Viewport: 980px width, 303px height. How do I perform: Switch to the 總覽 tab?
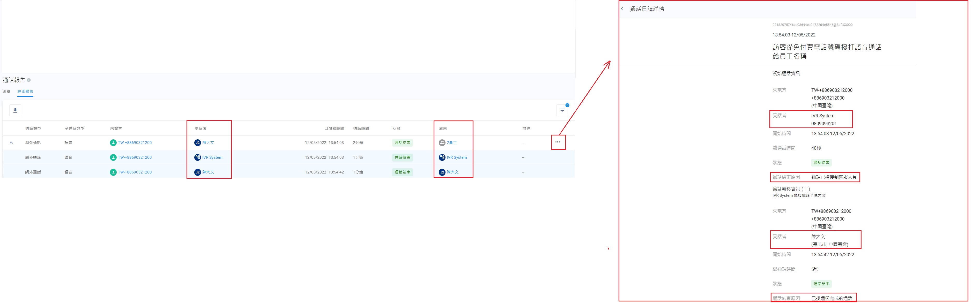tap(7, 92)
